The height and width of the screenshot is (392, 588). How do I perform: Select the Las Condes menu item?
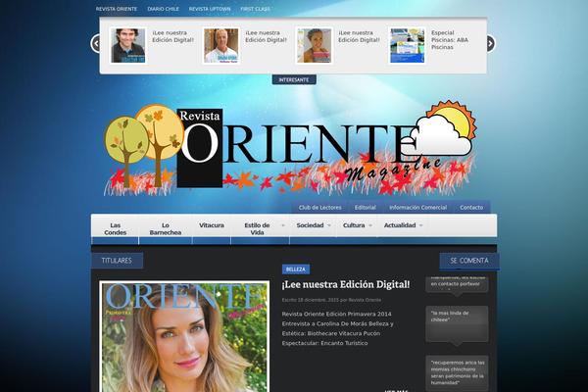(115, 228)
